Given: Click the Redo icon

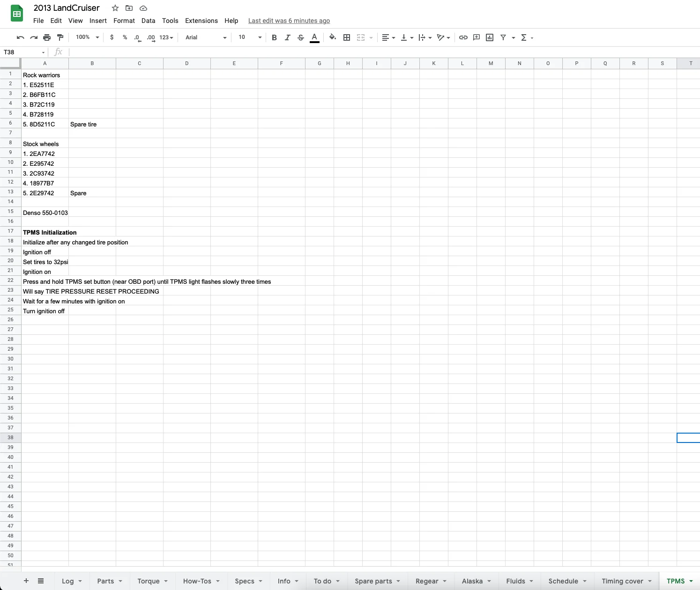Looking at the screenshot, I should coord(34,37).
